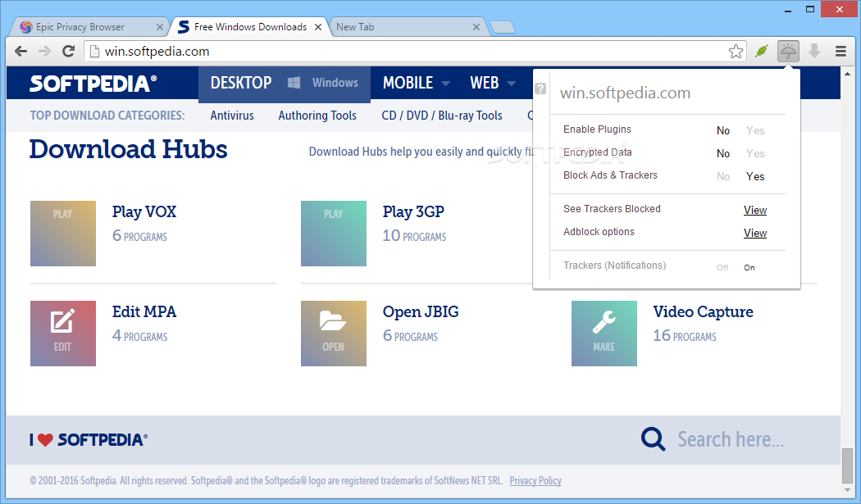Viewport: 861px width, 504px height.
Task: Click the search magnifier icon in the footer
Action: coord(653,439)
